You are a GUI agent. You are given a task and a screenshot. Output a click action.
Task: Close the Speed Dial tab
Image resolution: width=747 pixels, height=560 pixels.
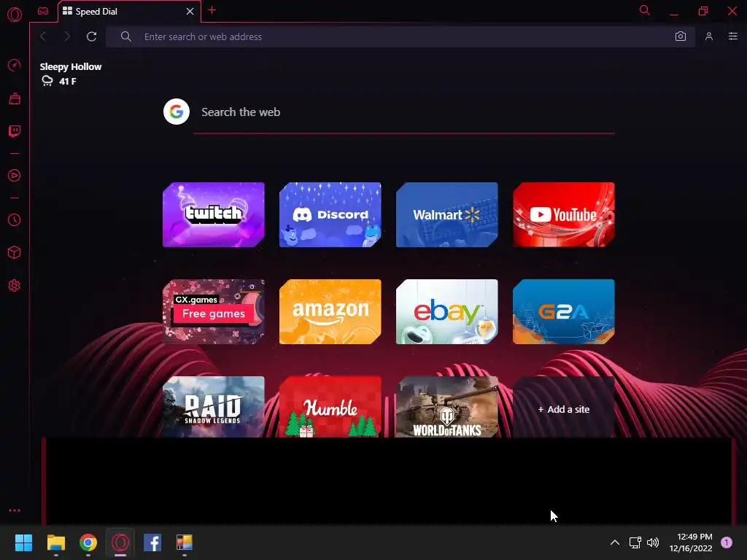pyautogui.click(x=190, y=12)
